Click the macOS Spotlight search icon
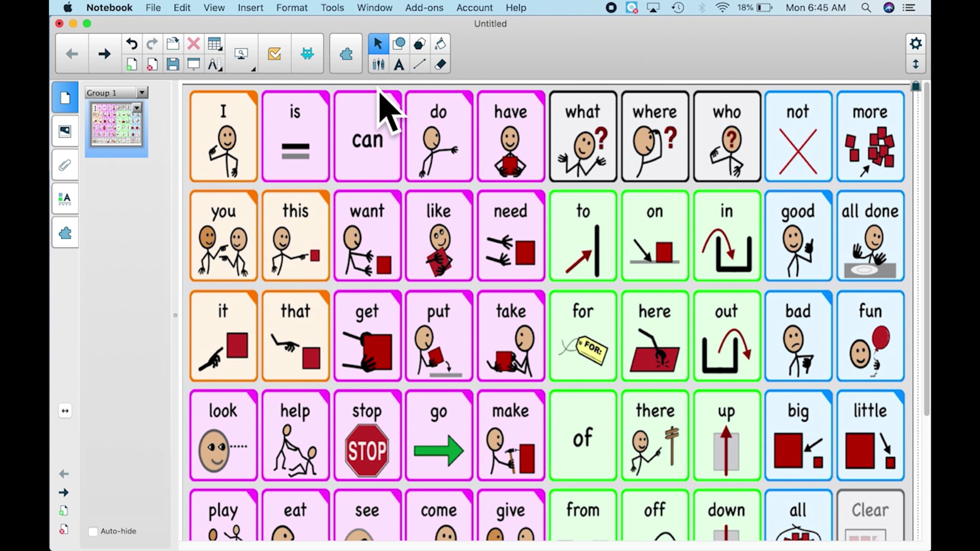Screen dimensions: 980x551 (x=866, y=8)
